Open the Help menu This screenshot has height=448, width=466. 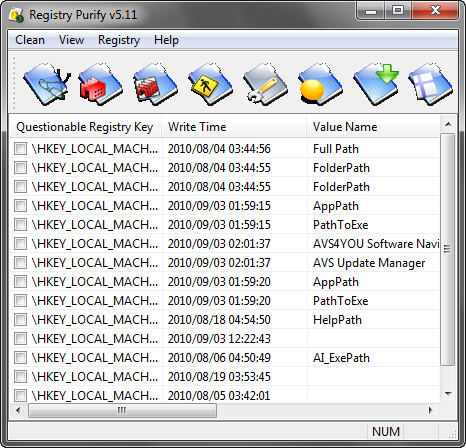coord(166,40)
